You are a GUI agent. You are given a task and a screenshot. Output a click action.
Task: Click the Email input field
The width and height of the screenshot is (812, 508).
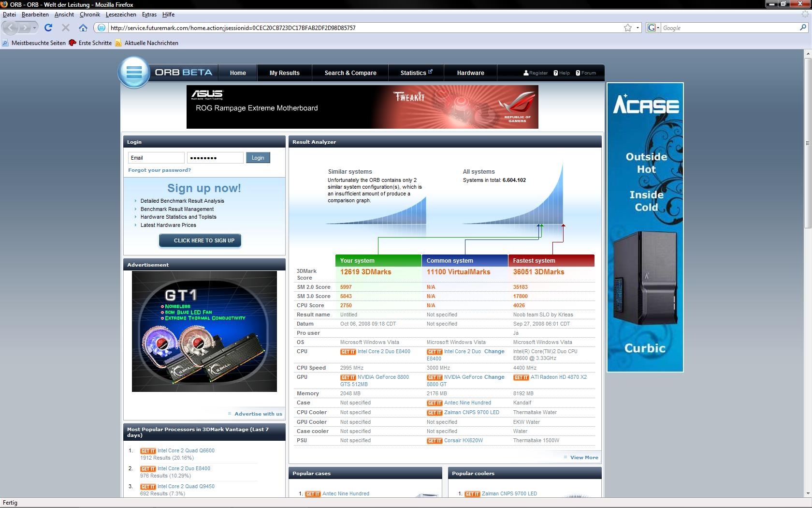pyautogui.click(x=156, y=158)
